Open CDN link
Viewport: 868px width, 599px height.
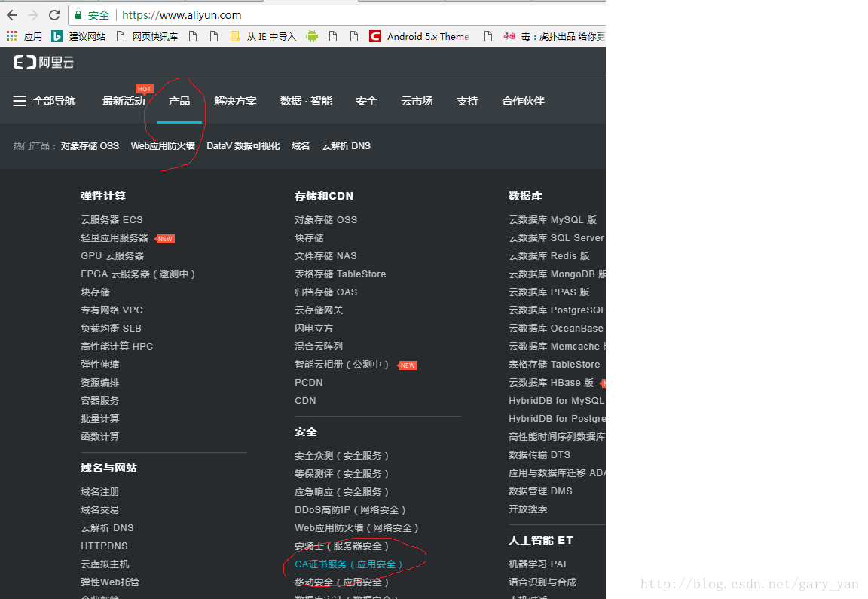pos(306,401)
